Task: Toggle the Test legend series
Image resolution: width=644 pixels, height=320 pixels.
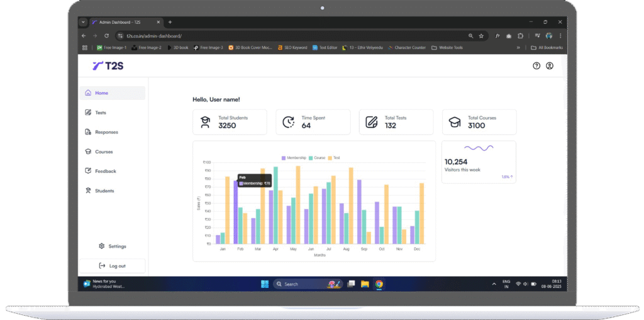Action: coord(335,158)
